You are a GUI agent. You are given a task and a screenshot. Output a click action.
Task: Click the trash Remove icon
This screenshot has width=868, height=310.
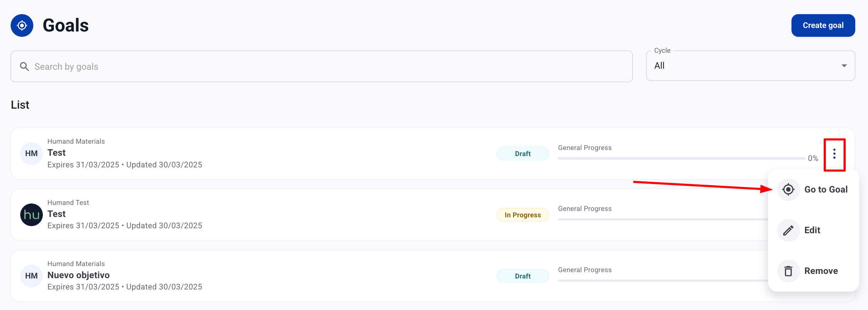(788, 271)
